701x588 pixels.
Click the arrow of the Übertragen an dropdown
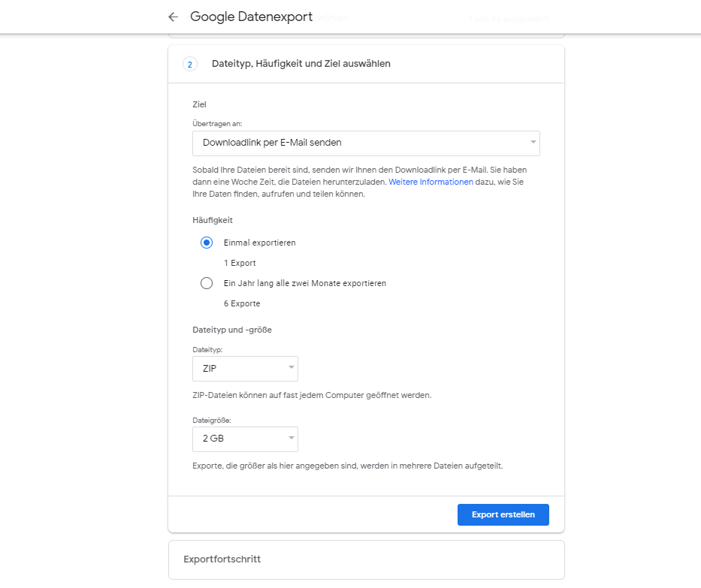[x=533, y=142]
